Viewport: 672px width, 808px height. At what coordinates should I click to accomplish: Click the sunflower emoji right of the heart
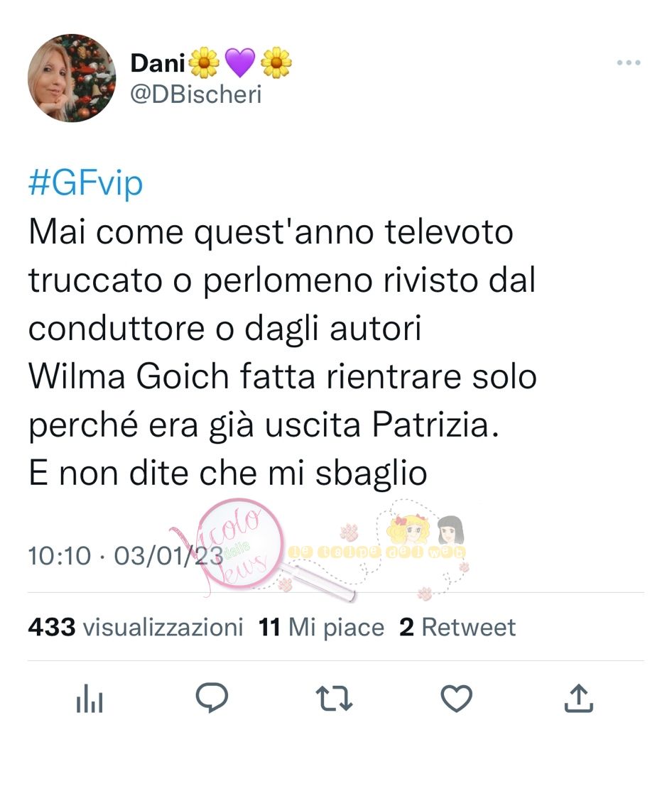pyautogui.click(x=276, y=63)
